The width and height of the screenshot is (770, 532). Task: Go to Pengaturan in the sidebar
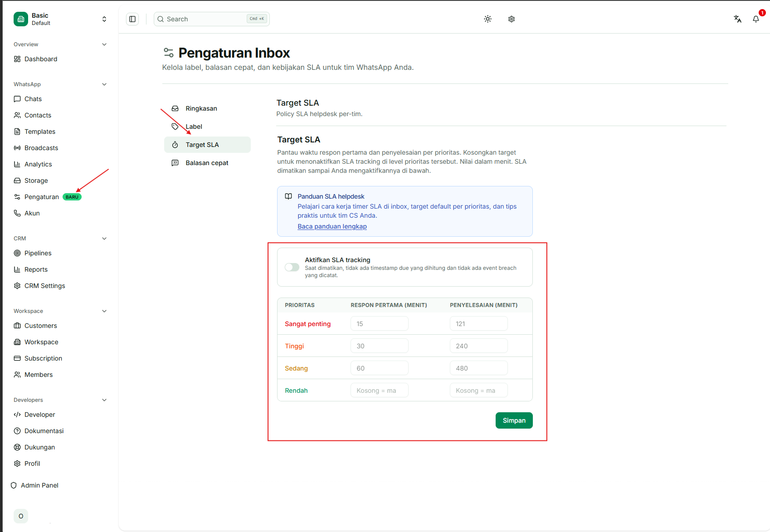[x=42, y=197]
